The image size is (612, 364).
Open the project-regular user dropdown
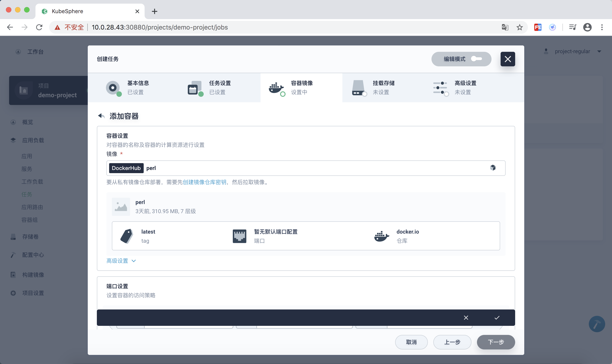click(x=573, y=51)
